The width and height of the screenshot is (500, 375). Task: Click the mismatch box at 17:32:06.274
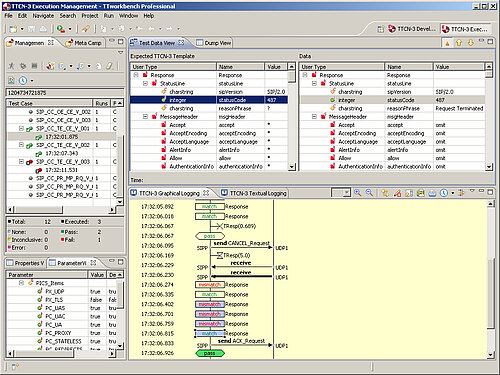click(x=210, y=285)
